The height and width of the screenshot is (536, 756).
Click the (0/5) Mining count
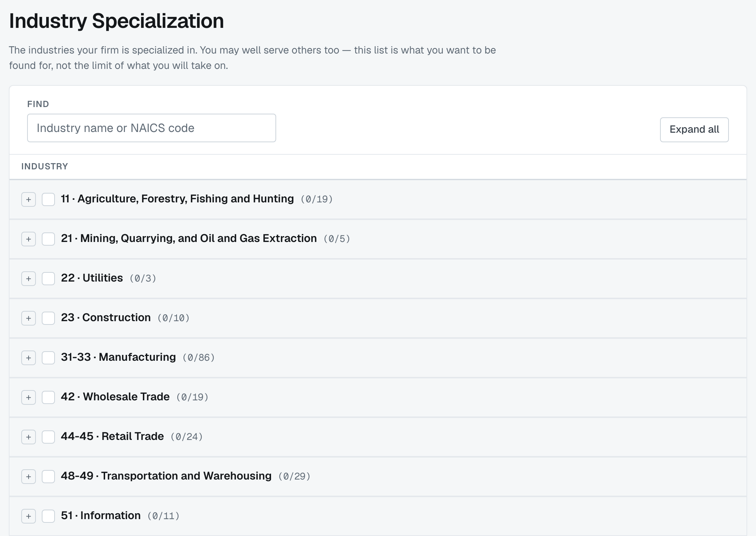pos(337,239)
